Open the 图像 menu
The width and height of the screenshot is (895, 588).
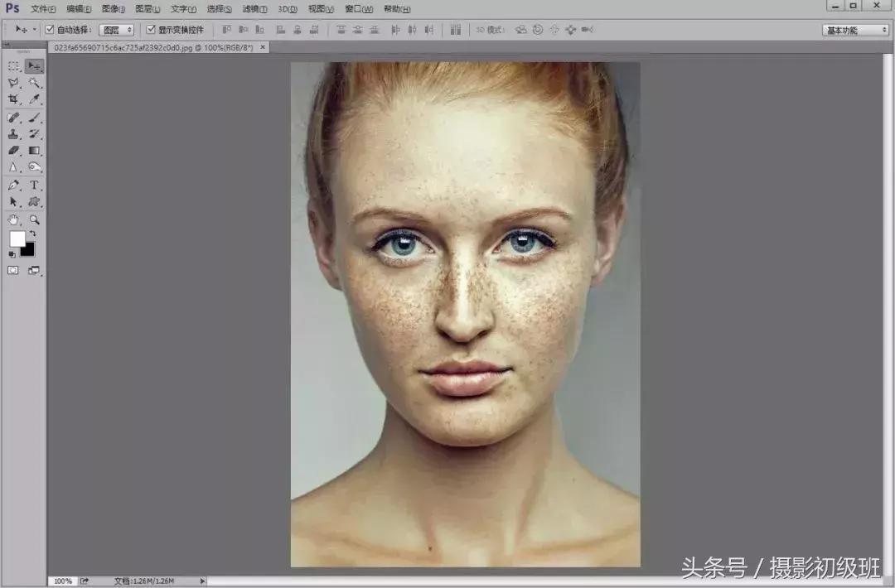click(x=114, y=9)
